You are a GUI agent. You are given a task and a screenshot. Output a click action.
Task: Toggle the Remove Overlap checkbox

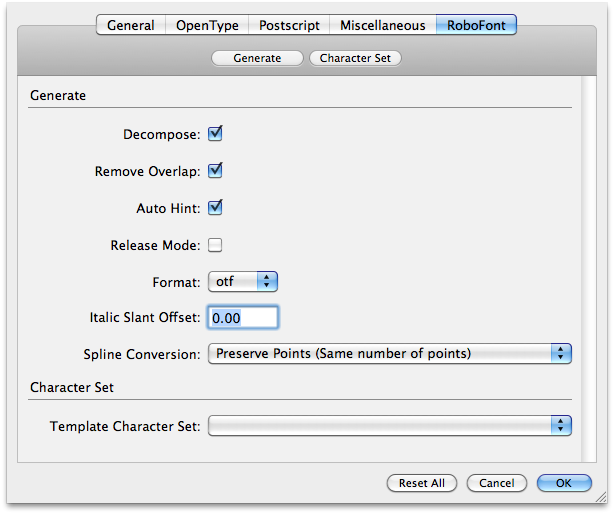[x=215, y=171]
